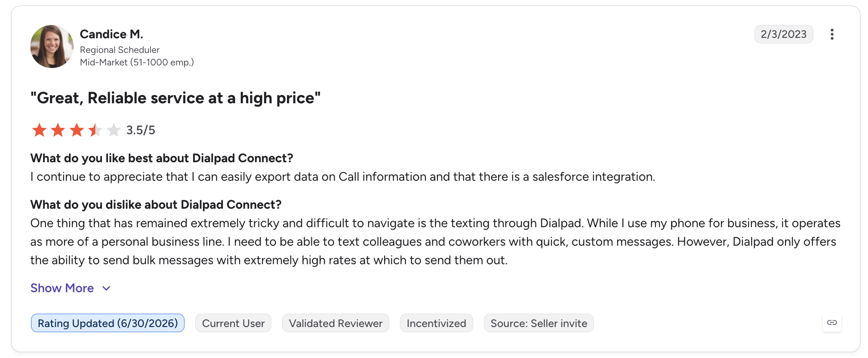This screenshot has width=868, height=358.
Task: Click the Source: Seller invite tag
Action: (539, 323)
